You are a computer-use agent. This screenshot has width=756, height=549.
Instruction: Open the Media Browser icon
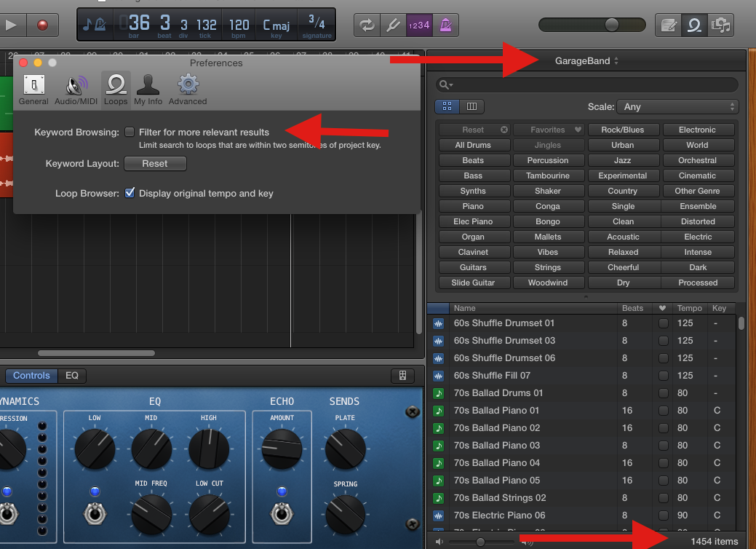click(721, 25)
